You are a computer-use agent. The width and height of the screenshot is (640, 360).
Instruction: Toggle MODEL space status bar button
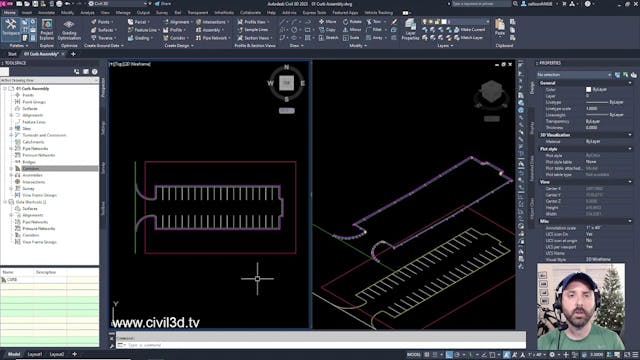(413, 354)
